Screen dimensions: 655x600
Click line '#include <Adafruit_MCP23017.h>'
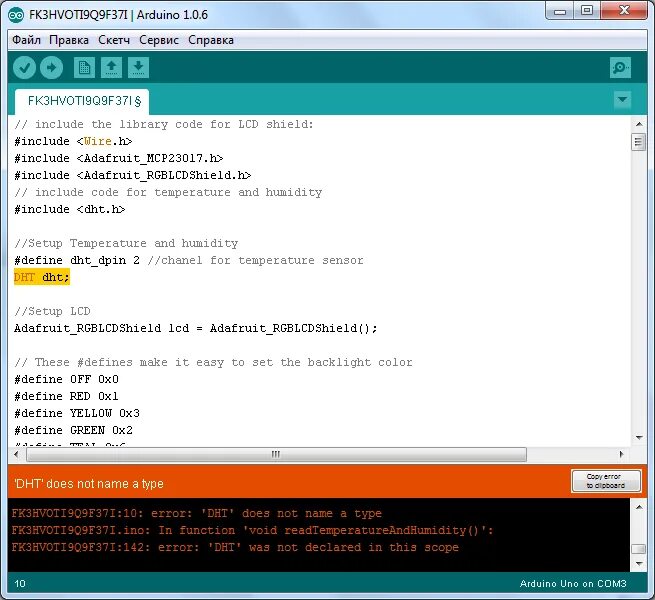point(119,158)
